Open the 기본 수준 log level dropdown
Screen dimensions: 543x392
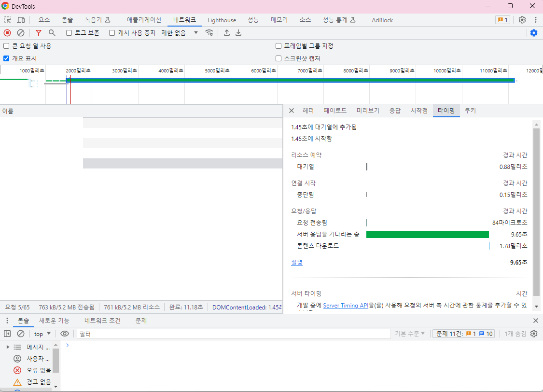coord(410,334)
